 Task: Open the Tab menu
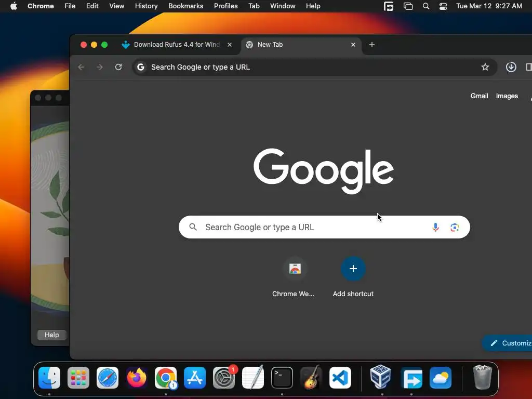[254, 6]
